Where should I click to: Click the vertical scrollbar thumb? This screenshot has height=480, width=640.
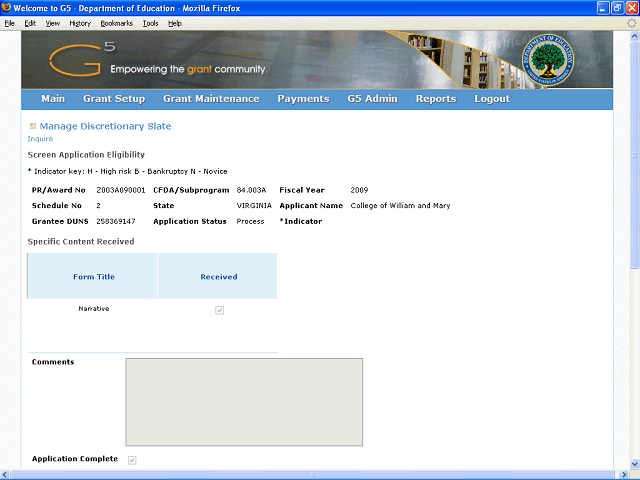[635, 155]
